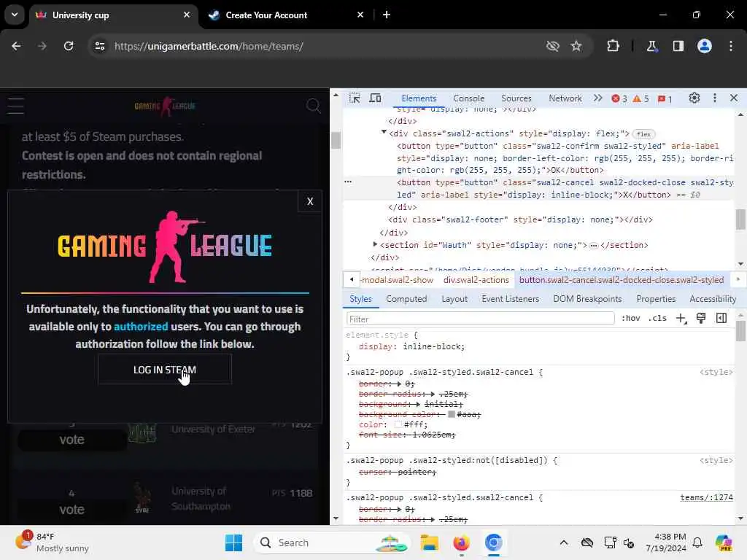Open the Chrome Labs flask icon
The image size is (747, 560).
pos(651,46)
